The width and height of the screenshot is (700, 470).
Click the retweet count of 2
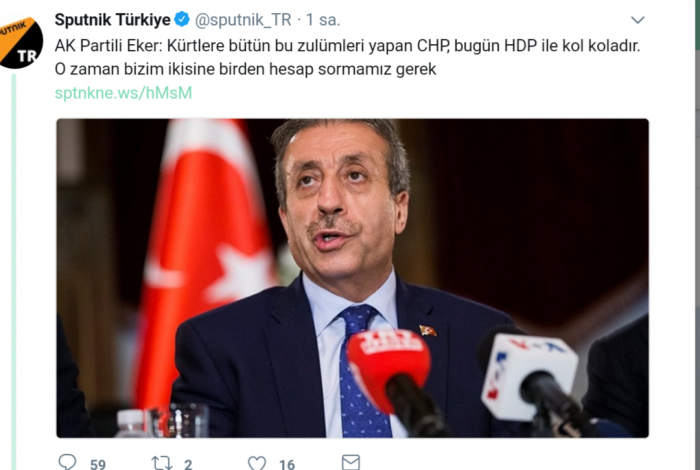click(x=188, y=464)
